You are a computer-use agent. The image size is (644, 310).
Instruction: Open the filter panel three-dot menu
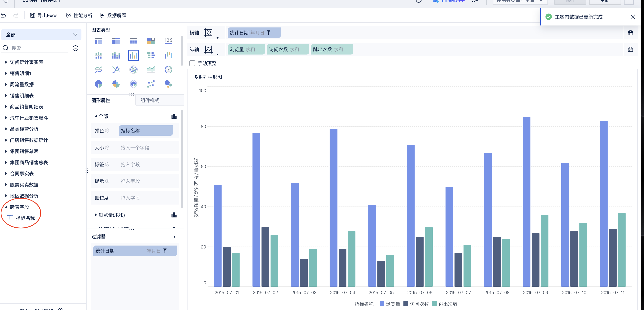point(174,236)
